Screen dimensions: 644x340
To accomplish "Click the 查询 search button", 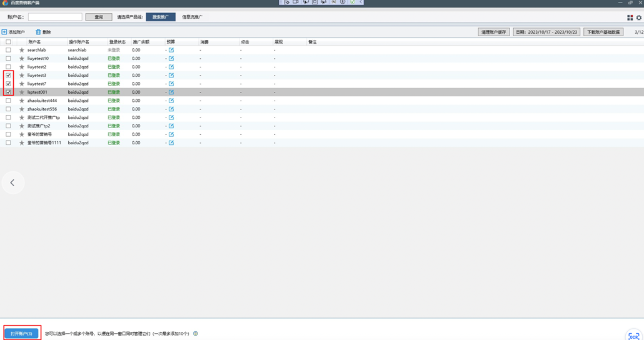I will click(x=98, y=17).
